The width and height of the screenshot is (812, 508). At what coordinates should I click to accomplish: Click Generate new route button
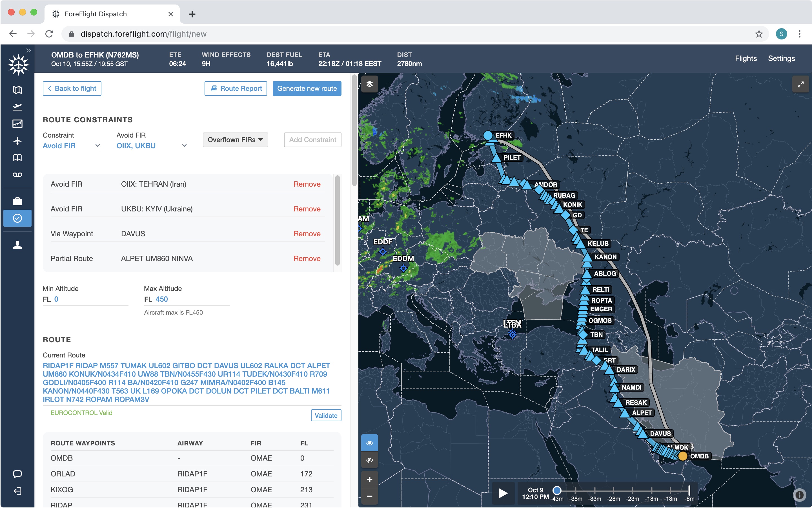[307, 88]
